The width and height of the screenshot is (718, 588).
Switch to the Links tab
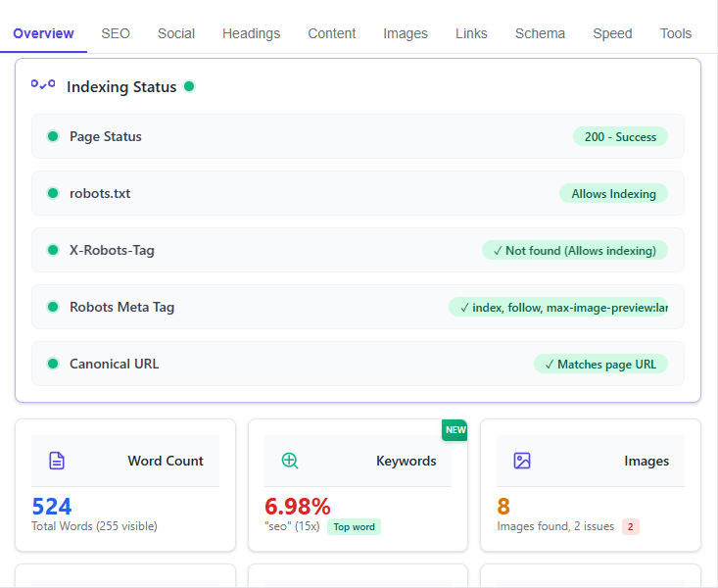tap(471, 33)
